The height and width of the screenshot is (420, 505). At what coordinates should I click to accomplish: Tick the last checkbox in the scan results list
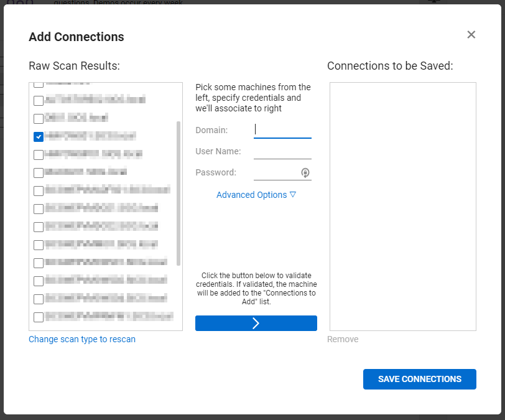coord(39,317)
